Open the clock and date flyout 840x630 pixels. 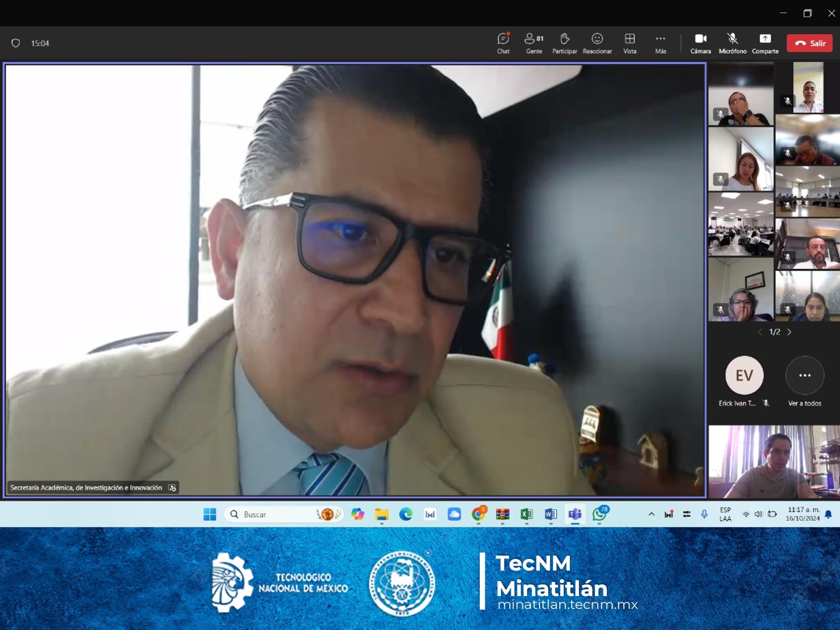(x=803, y=514)
